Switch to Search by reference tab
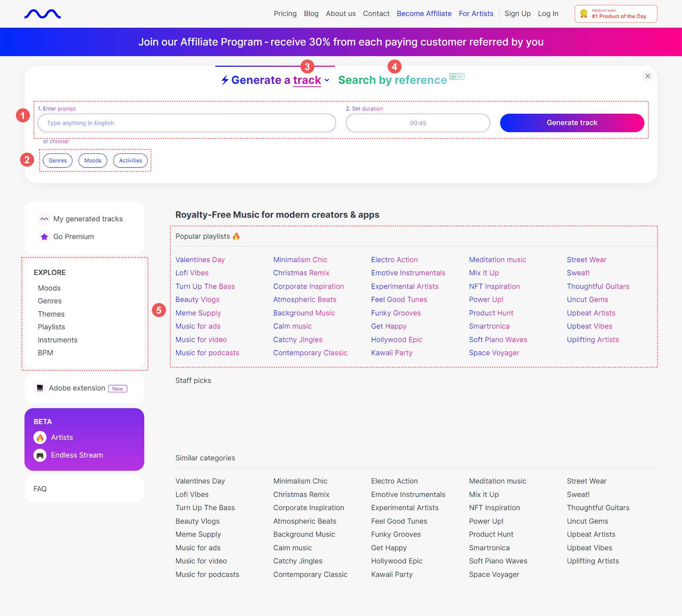Screen dimensions: 682x616 click(393, 80)
